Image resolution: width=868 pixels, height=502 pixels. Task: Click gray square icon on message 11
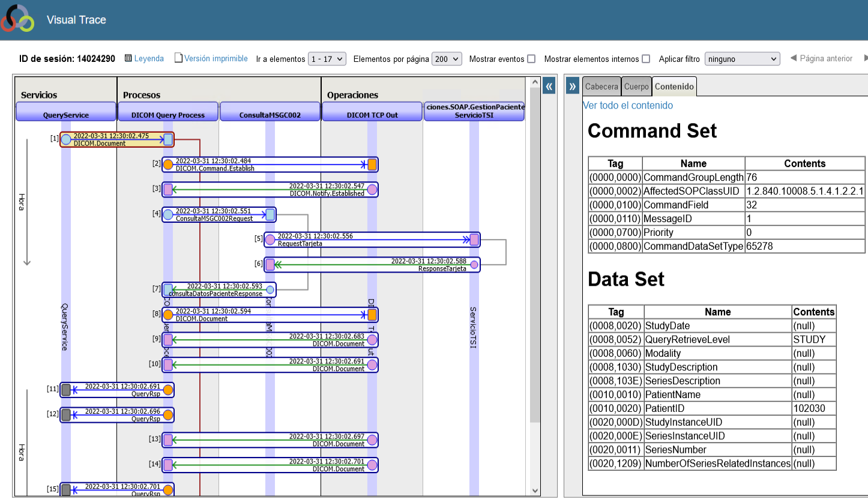(x=66, y=390)
